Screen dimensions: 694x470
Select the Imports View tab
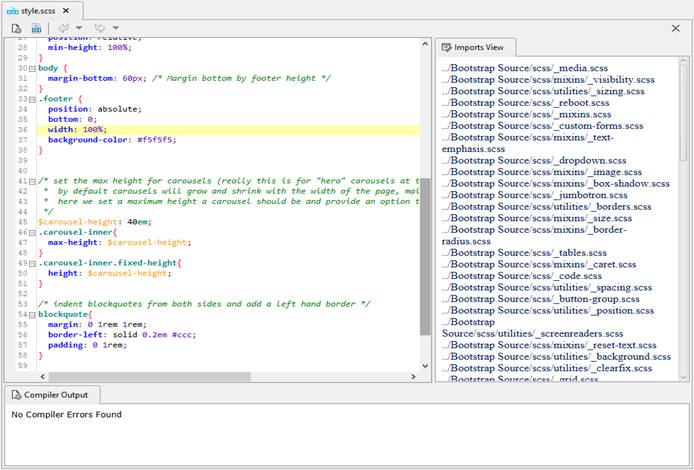pyautogui.click(x=477, y=47)
